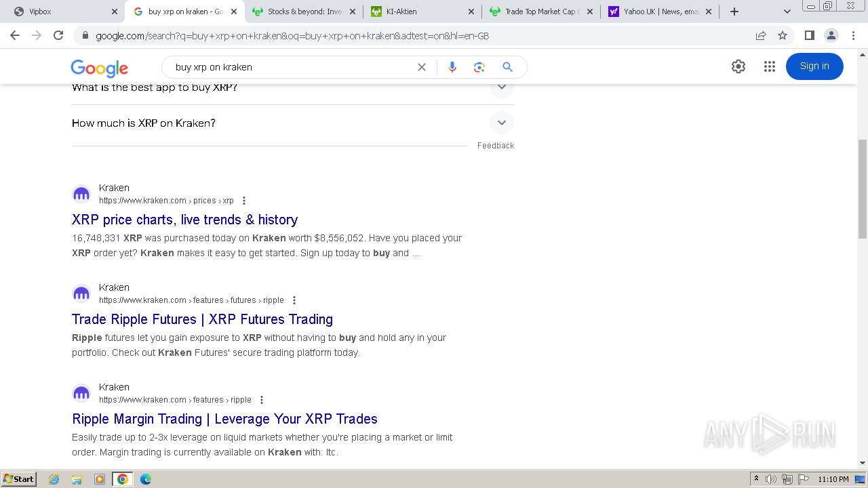The width and height of the screenshot is (868, 488).
Task: Open Chrome three-dot menu
Action: point(853,35)
